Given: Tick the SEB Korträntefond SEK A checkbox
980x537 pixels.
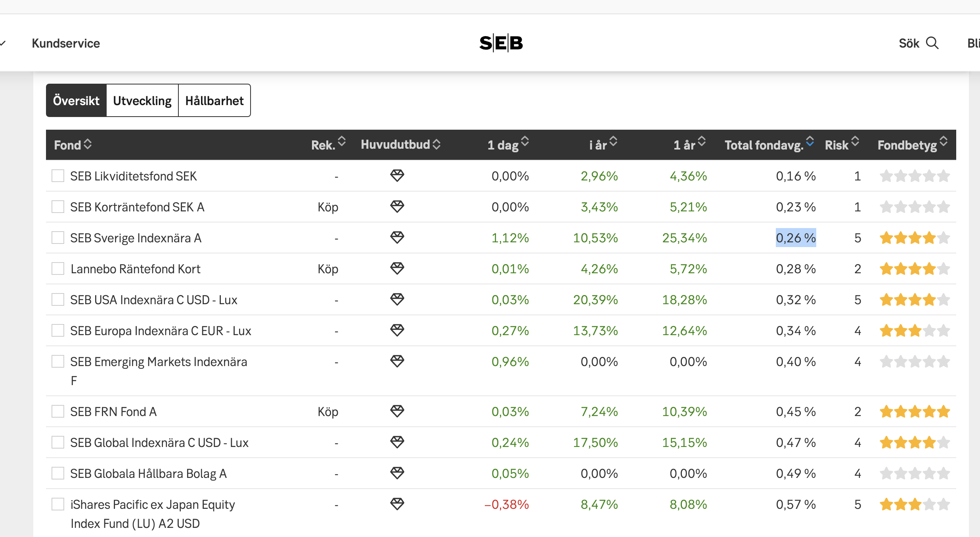Looking at the screenshot, I should 58,207.
